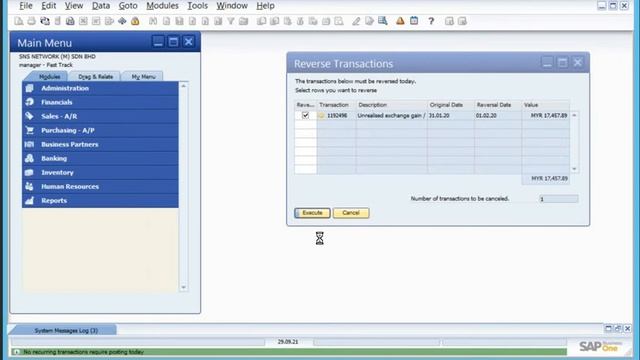The image size is (640, 360).
Task: Open the File menu
Action: point(26,6)
